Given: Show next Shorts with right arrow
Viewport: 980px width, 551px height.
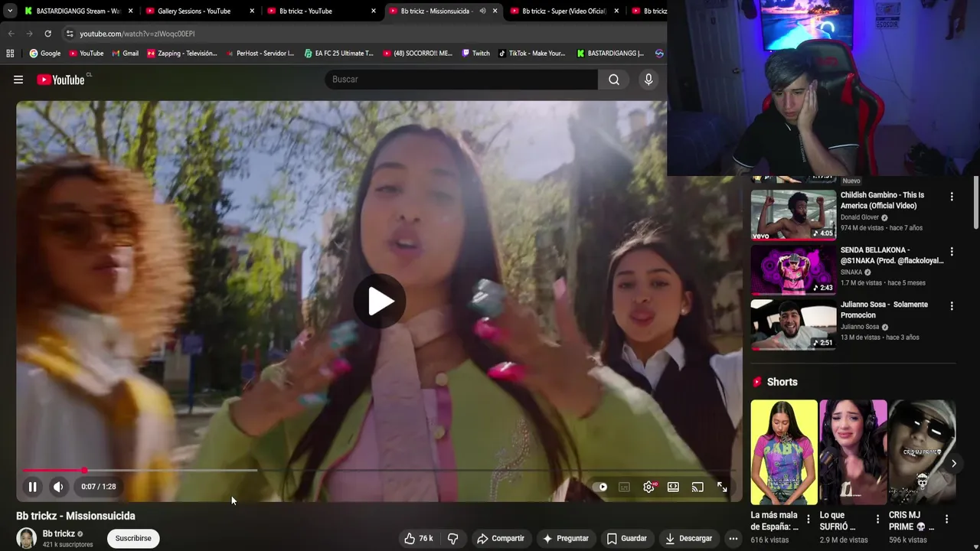Looking at the screenshot, I should pyautogui.click(x=954, y=463).
